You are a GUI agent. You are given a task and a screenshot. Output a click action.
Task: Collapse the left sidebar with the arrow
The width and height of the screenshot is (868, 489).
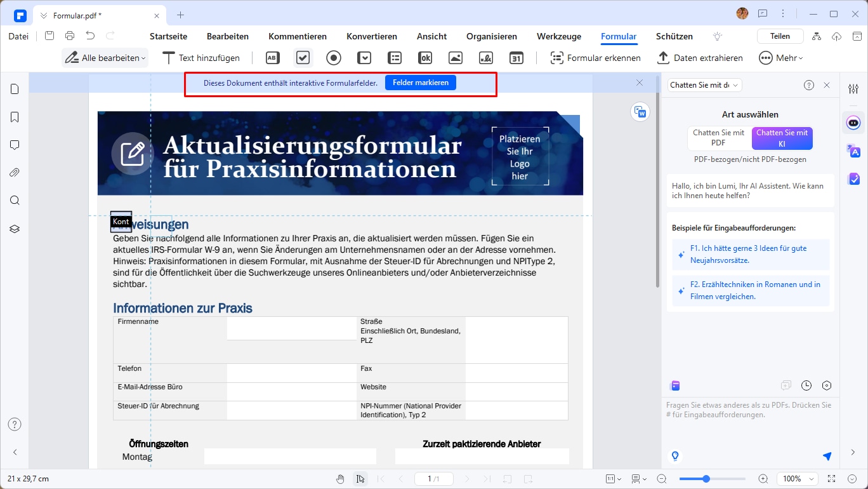pos(15,452)
